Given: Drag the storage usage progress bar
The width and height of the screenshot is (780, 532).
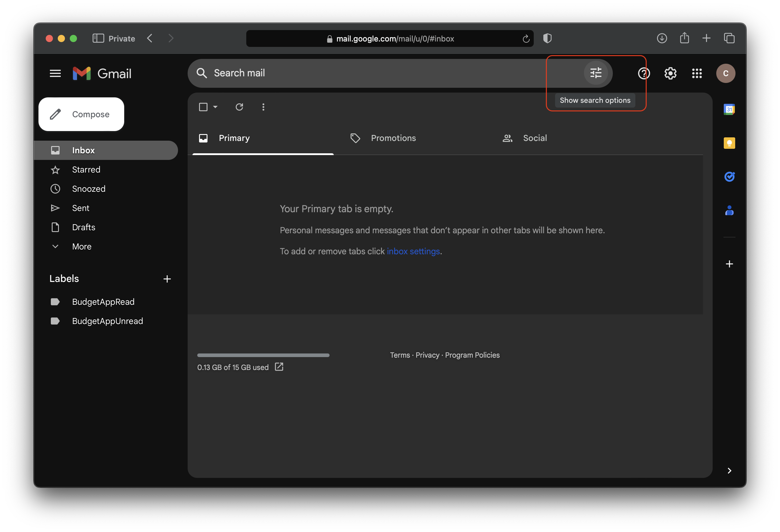Looking at the screenshot, I should point(264,355).
